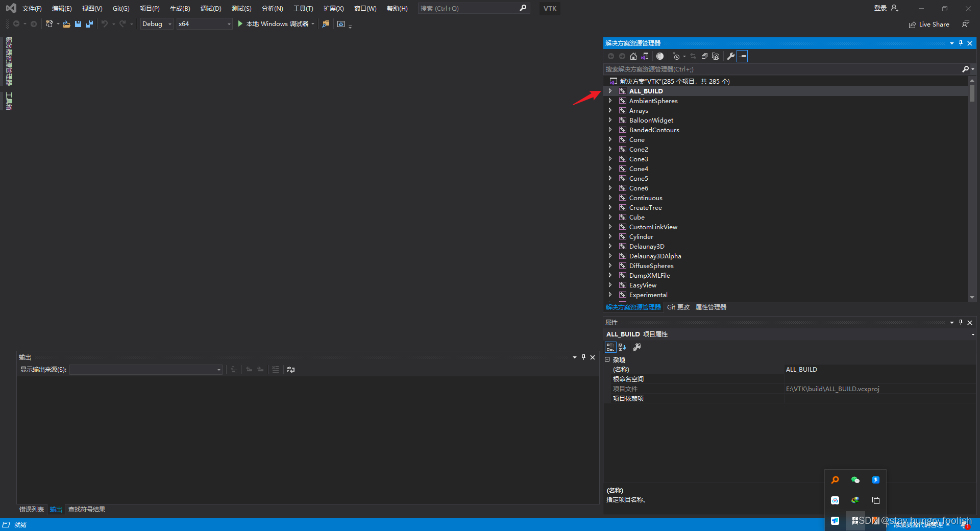Screen dimensions: 980x531
Task: Toggle word wrap in the Output panel
Action: point(291,370)
